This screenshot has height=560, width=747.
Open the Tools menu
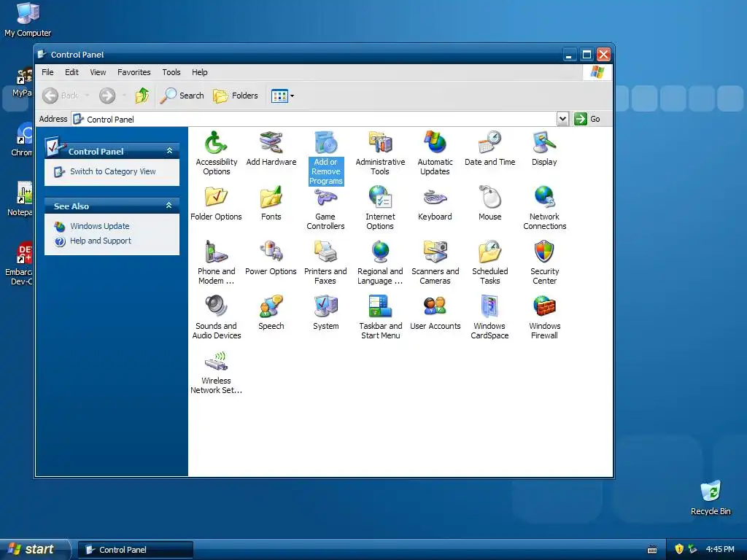(x=171, y=72)
